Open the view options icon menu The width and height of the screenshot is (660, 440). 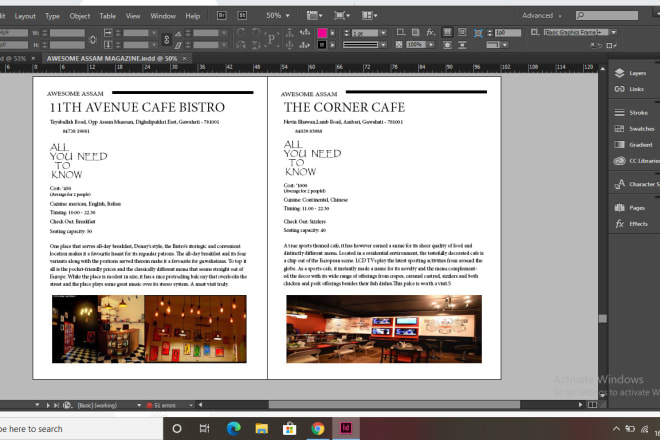coord(314,16)
